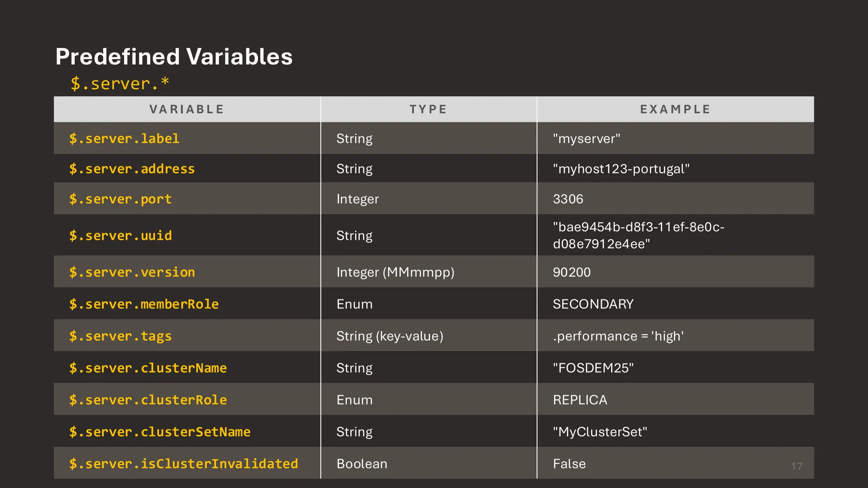
Task: Click the slide number 17
Action: (x=796, y=466)
